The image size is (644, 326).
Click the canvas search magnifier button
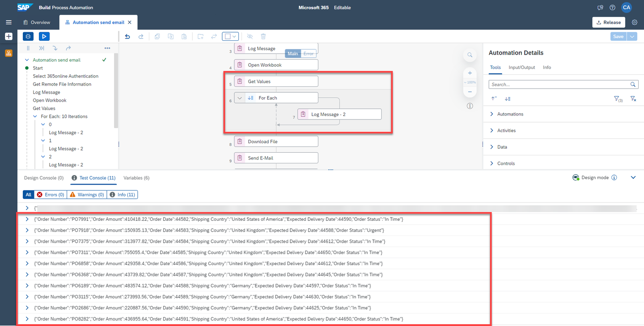click(x=470, y=55)
